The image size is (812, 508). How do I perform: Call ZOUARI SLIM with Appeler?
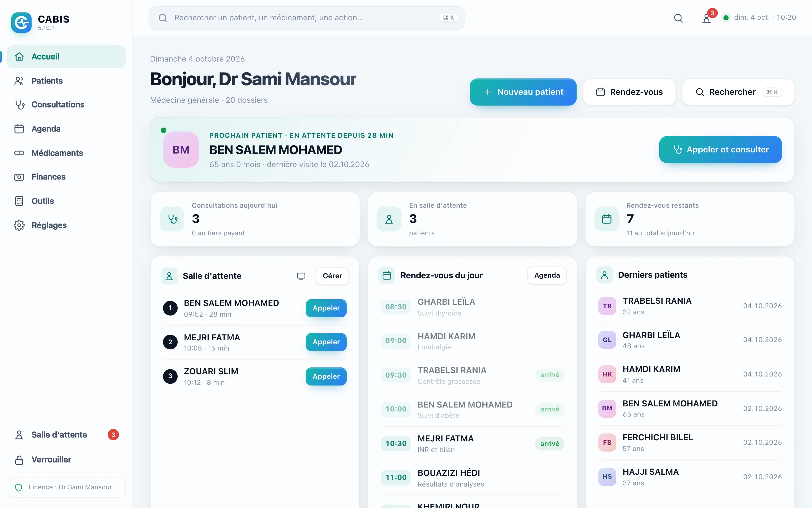click(x=326, y=376)
